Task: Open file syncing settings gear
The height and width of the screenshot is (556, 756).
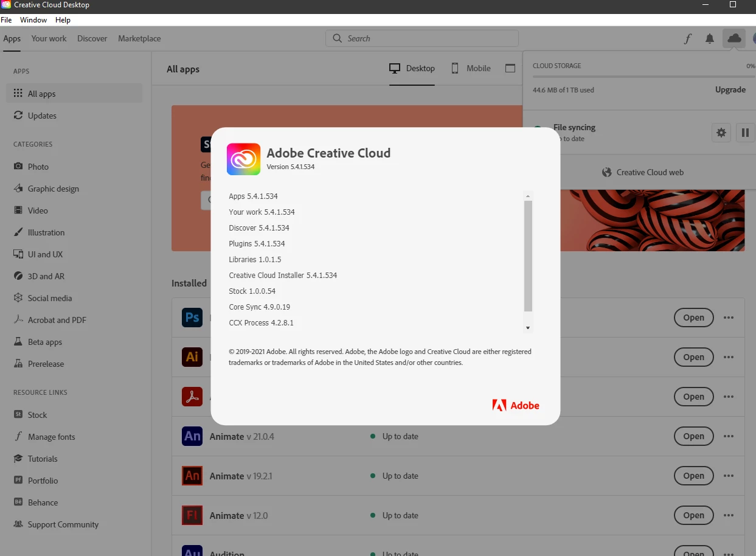Action: 721,133
